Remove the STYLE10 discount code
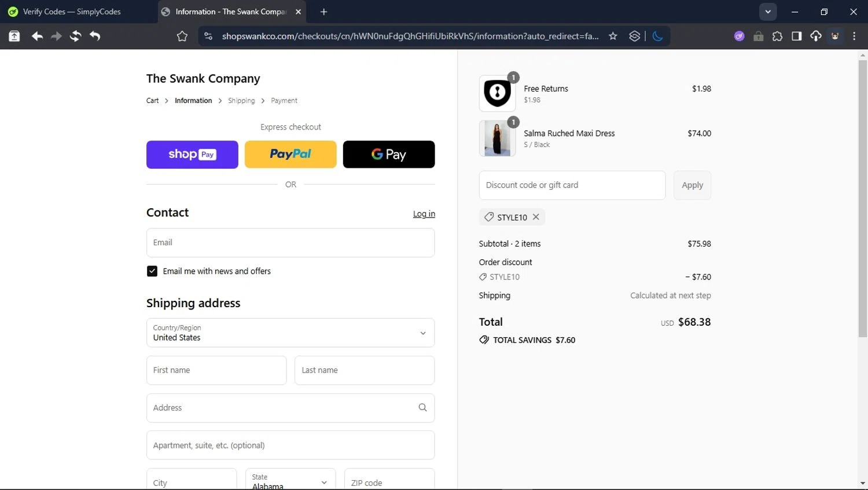Screen dimensions: 868x490 (536, 217)
